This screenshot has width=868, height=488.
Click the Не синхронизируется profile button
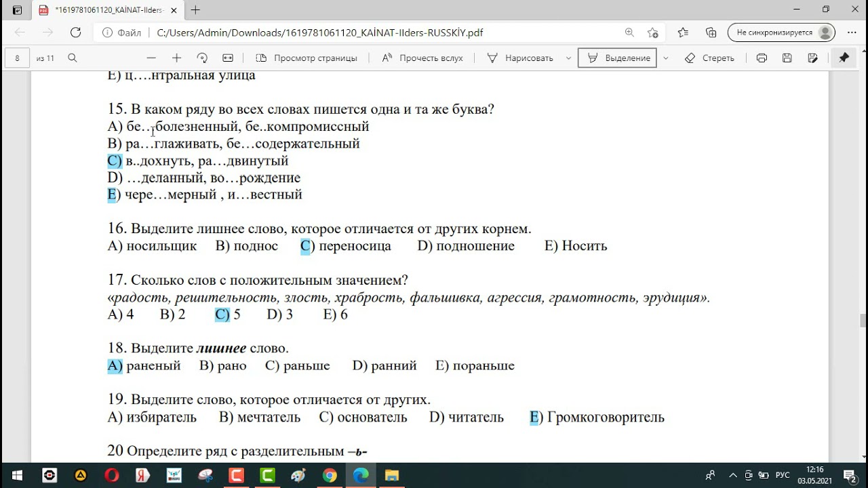[781, 33]
